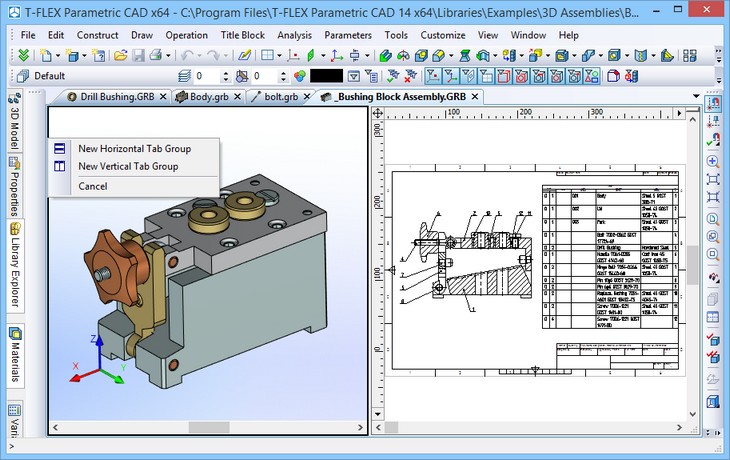Open the Parameters menu
The width and height of the screenshot is (730, 460).
tap(348, 35)
